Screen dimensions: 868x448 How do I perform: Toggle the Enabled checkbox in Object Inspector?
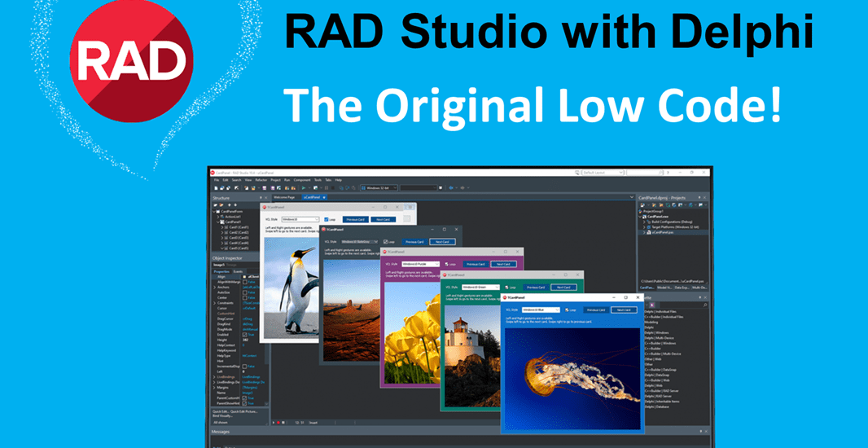(x=244, y=335)
